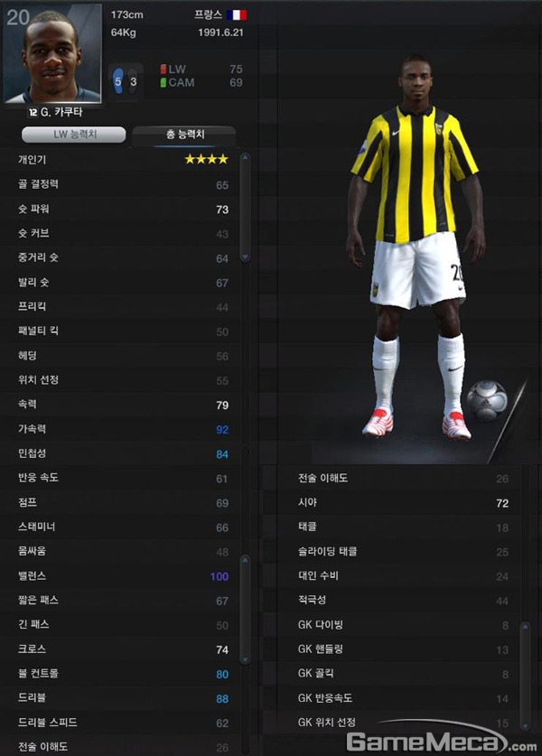The height and width of the screenshot is (756, 542).
Task: Click the player name G. 카쿠타
Action: coord(61,112)
